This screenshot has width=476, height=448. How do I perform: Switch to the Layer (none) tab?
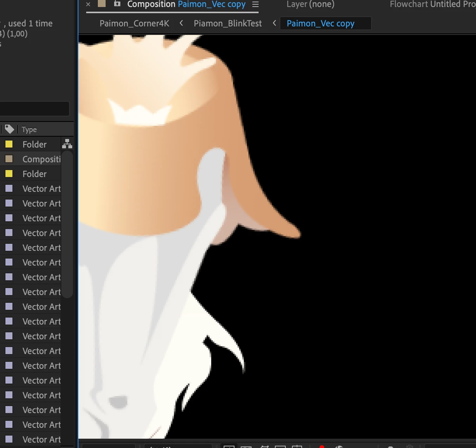(x=310, y=4)
